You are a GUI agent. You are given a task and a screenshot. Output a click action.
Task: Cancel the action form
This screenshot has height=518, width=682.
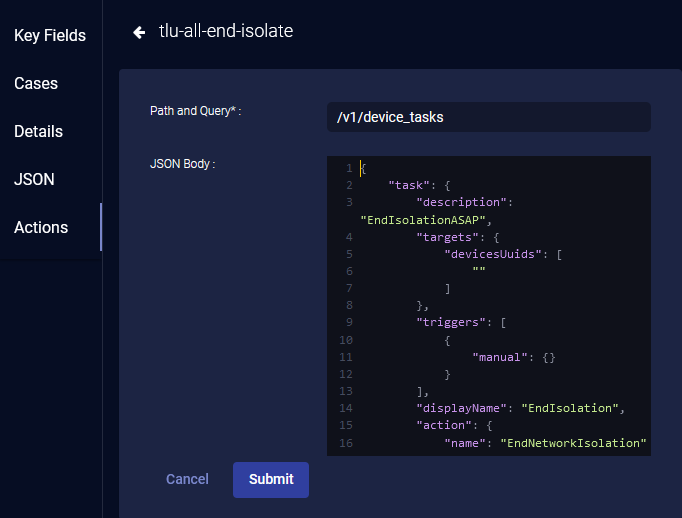187,479
